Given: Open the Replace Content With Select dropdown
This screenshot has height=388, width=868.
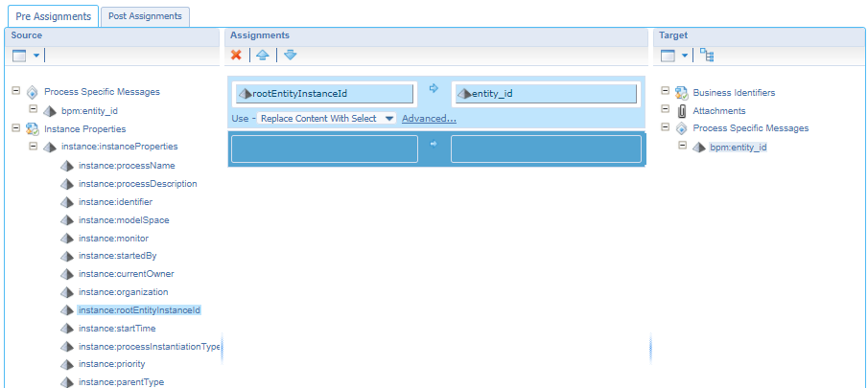Looking at the screenshot, I should [327, 118].
